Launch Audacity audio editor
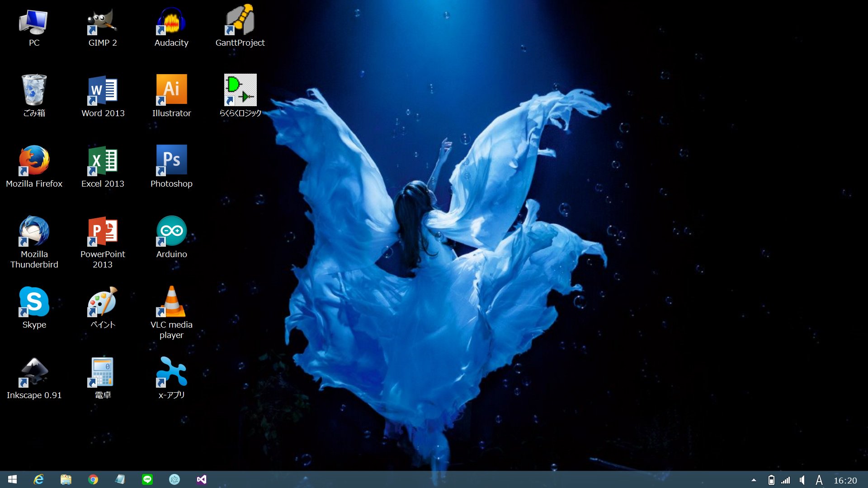The image size is (868, 488). click(x=170, y=25)
